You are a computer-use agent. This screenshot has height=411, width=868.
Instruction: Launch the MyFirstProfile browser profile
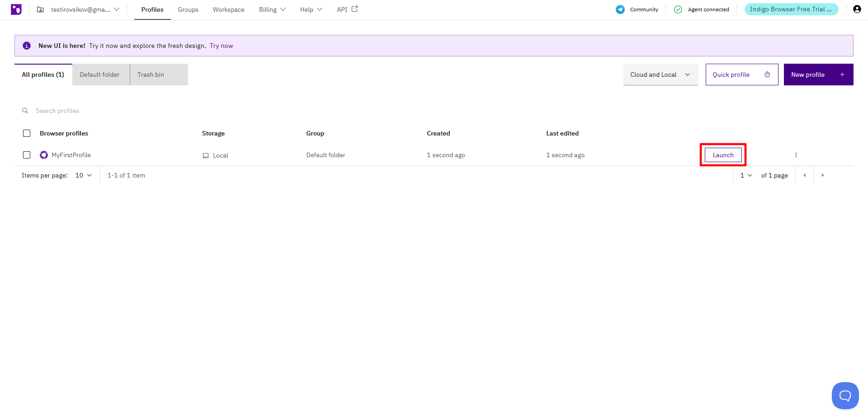pos(722,154)
